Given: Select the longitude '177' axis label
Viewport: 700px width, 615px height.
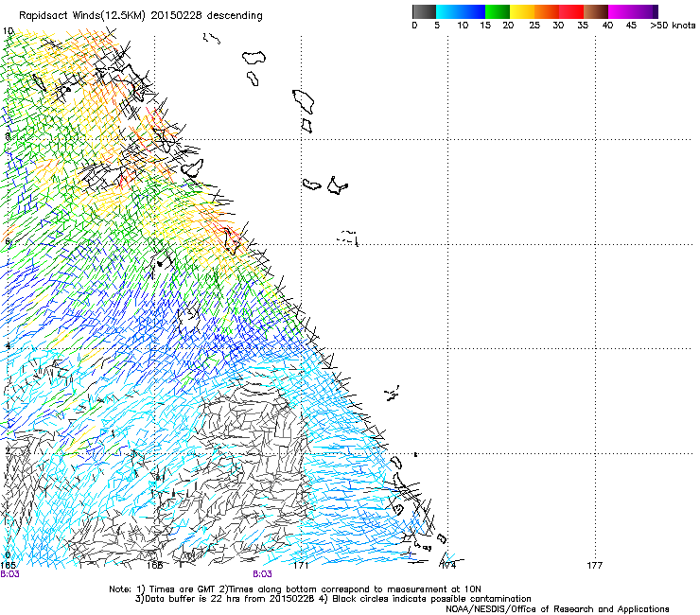Looking at the screenshot, I should [595, 566].
